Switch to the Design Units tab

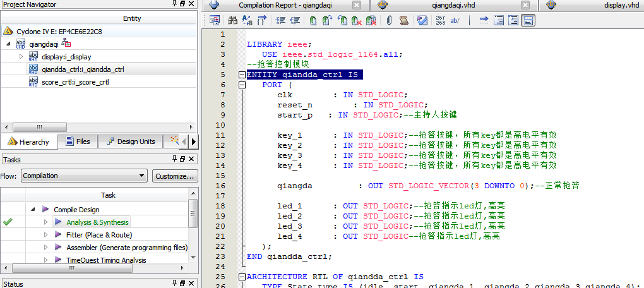coord(131,141)
